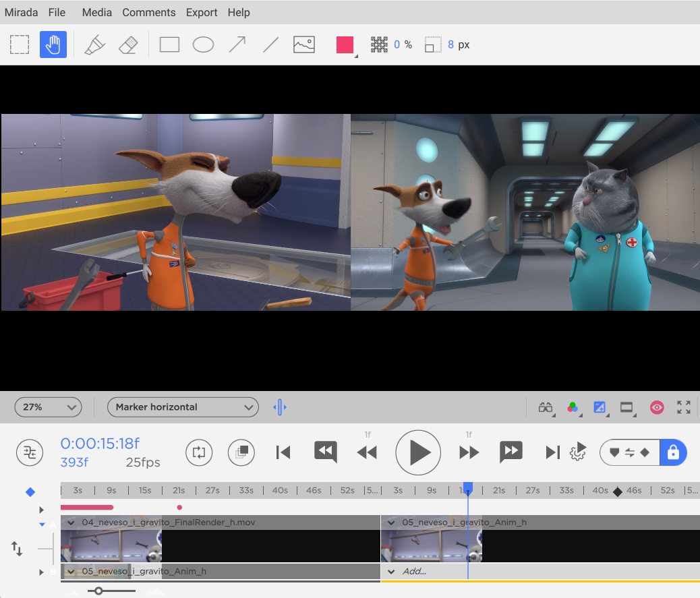The width and height of the screenshot is (700, 598).
Task: Open the Mirada menu
Action: pos(21,13)
